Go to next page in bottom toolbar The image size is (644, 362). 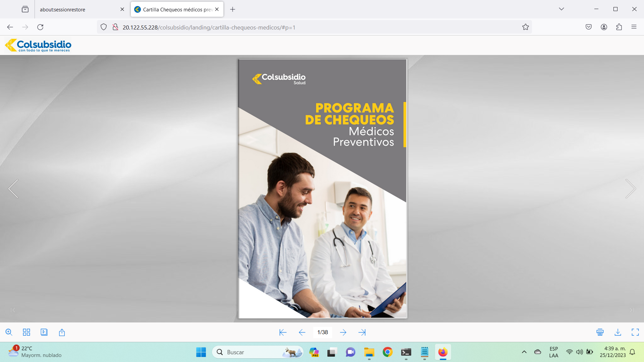[x=343, y=332]
